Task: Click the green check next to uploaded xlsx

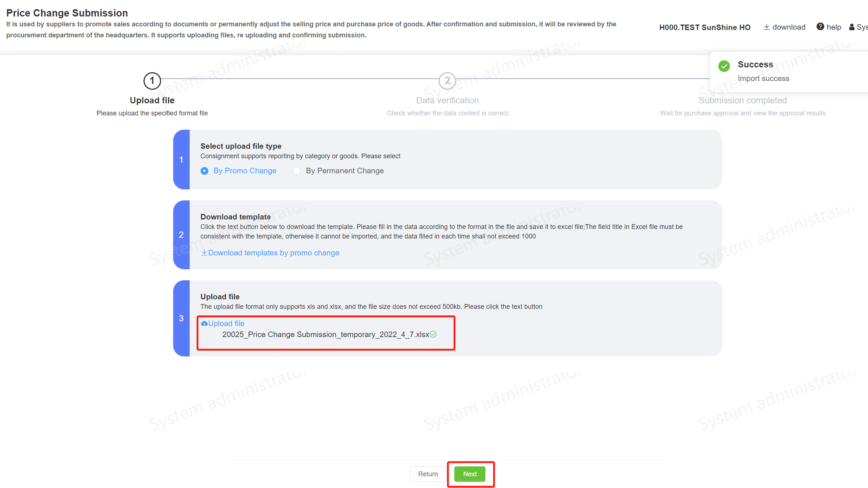Action: [433, 334]
